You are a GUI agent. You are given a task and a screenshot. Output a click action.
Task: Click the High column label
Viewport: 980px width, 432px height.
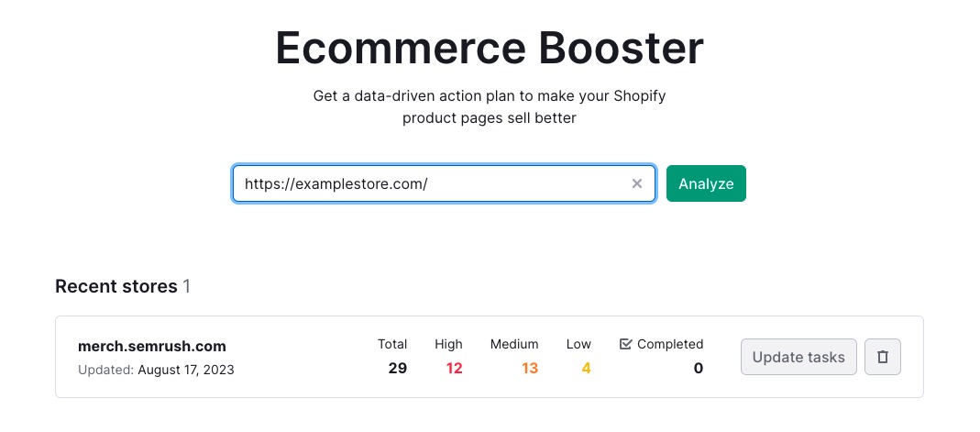click(x=448, y=344)
